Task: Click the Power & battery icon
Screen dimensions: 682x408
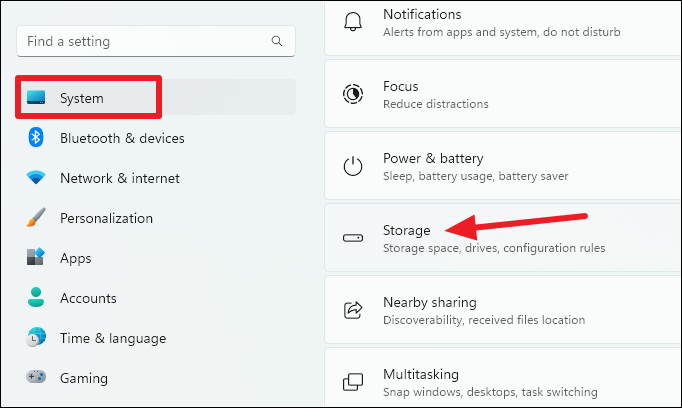Action: [x=353, y=166]
